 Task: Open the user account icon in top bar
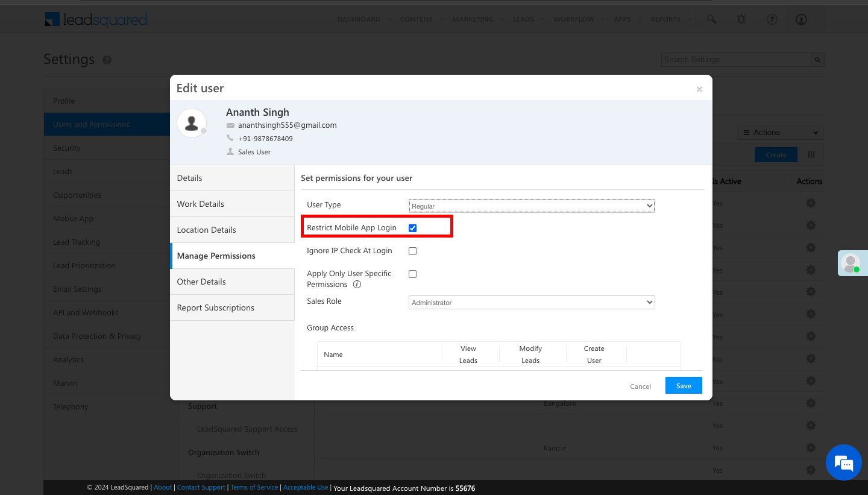[801, 19]
